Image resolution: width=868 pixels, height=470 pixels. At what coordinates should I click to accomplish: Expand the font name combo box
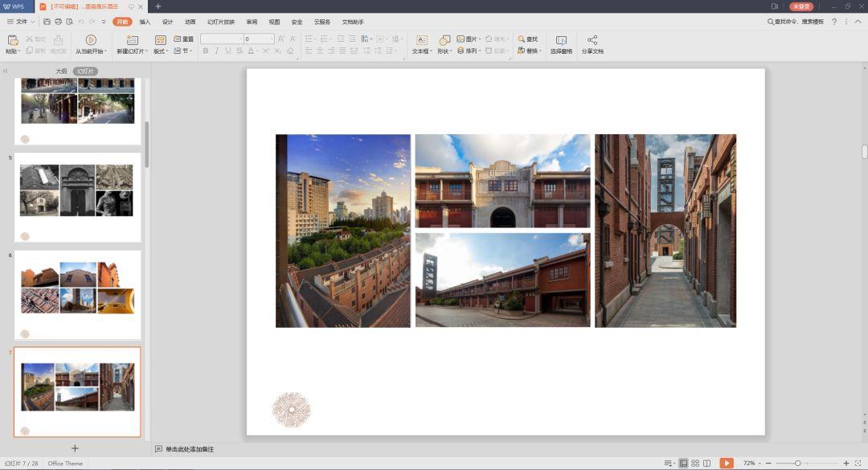tap(240, 39)
